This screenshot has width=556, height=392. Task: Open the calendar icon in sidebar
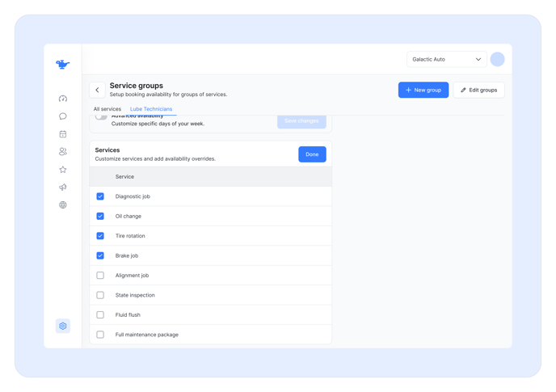[63, 134]
